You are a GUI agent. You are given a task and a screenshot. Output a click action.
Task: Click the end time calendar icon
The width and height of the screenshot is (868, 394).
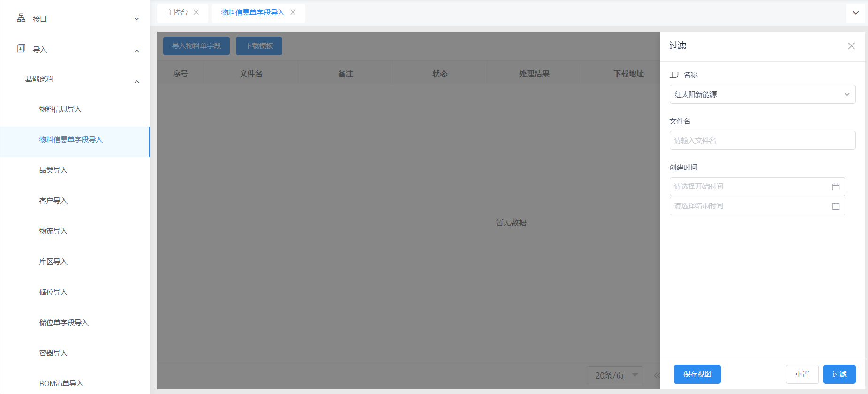tap(836, 206)
